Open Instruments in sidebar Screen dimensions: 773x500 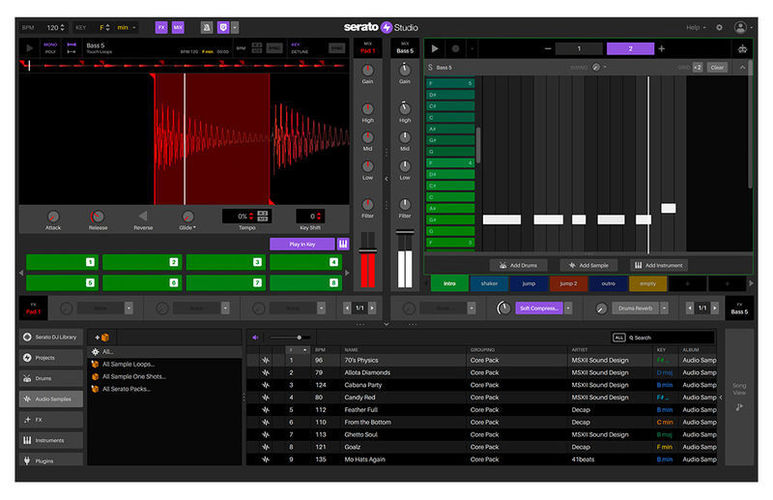pyautogui.click(x=51, y=441)
